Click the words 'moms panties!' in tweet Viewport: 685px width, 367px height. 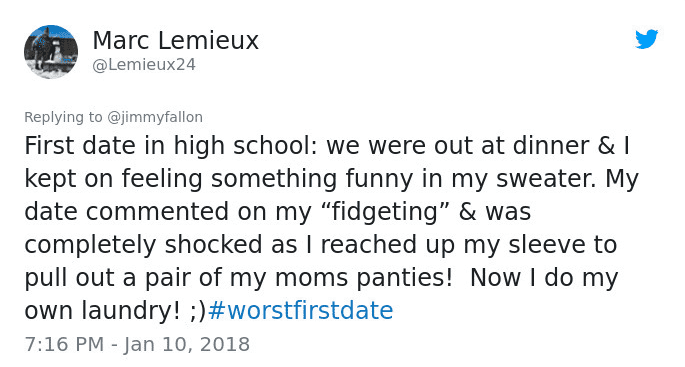[x=364, y=277]
